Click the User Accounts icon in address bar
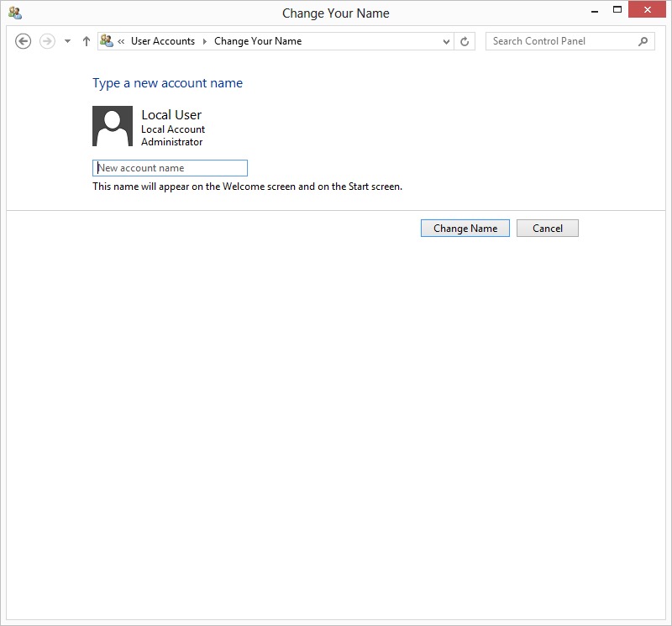 [x=107, y=40]
